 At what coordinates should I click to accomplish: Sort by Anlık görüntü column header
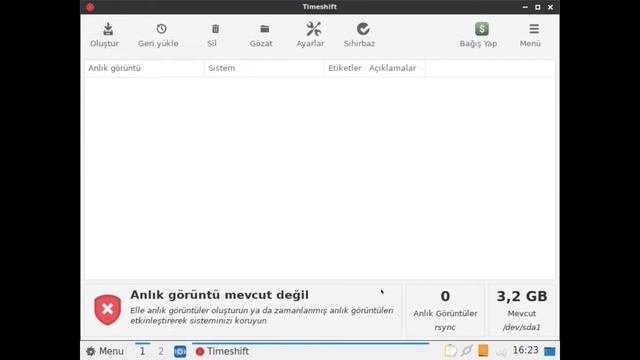(144, 68)
